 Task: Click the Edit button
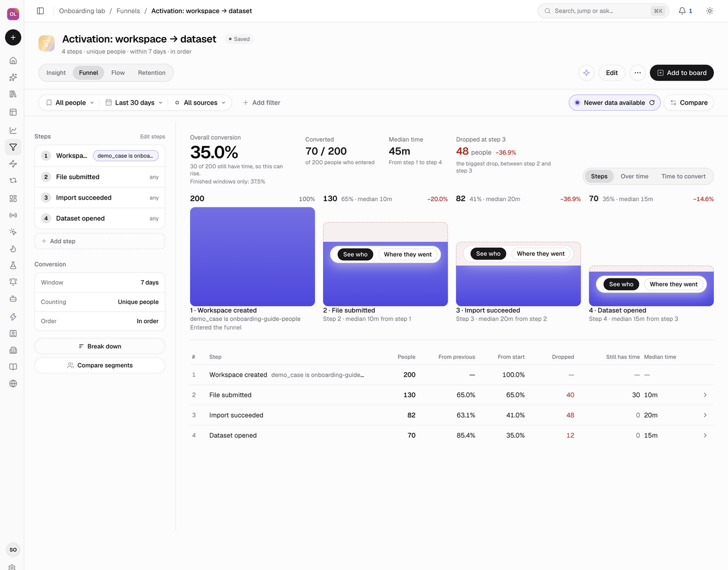click(x=612, y=73)
